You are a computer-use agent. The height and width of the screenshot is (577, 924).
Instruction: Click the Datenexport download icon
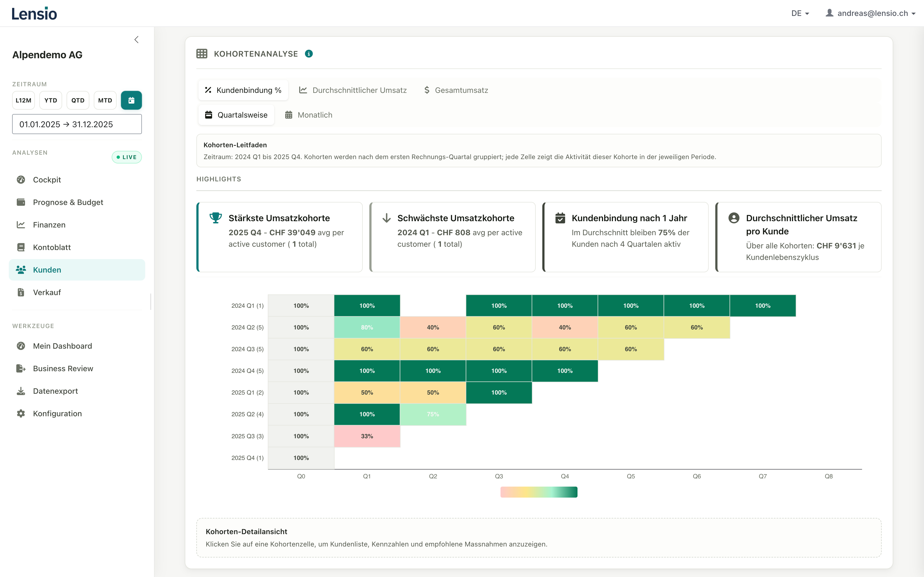21,391
